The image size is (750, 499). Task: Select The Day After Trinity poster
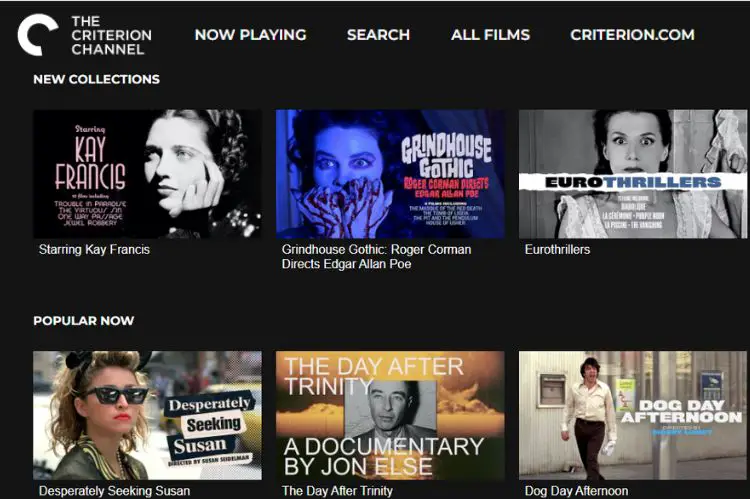(x=390, y=415)
